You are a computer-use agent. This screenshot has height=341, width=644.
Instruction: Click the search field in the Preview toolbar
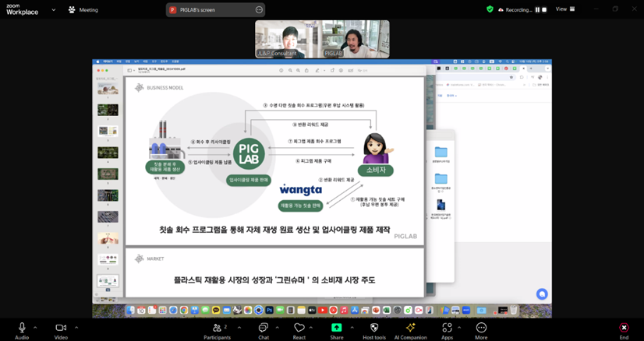tap(363, 71)
